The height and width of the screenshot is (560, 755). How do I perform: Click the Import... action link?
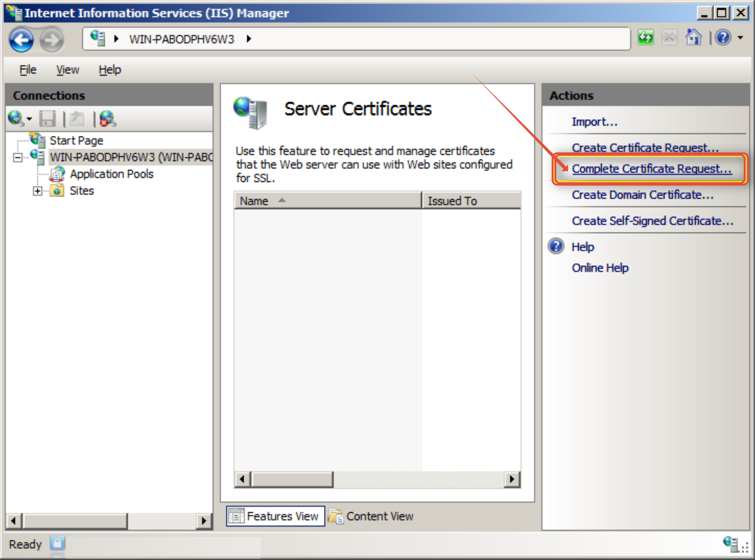[595, 122]
